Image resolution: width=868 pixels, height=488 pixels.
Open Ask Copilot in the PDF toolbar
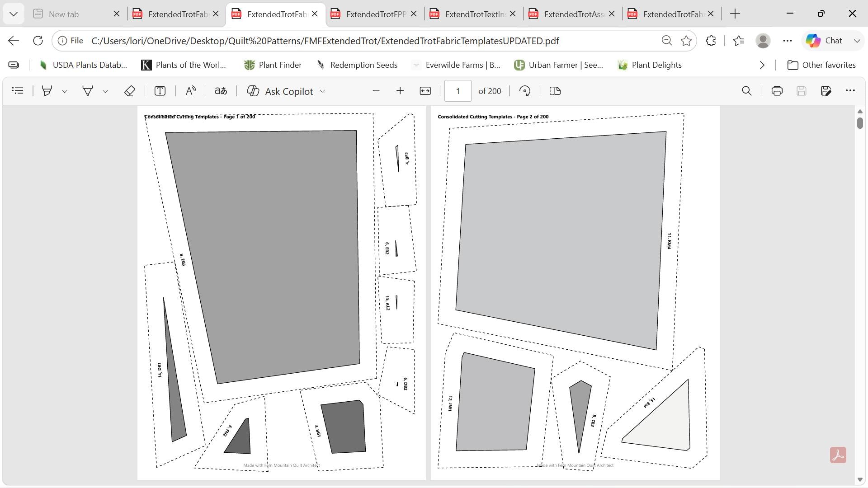[x=280, y=91]
